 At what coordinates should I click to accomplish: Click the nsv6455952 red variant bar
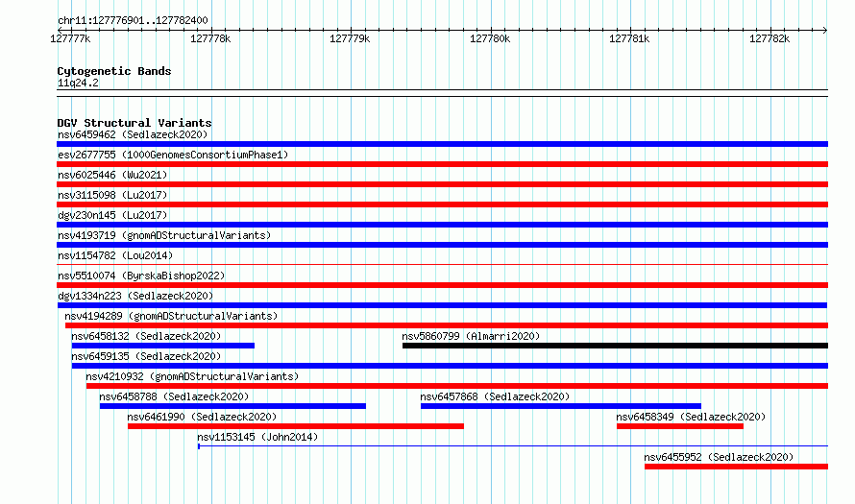click(x=736, y=467)
